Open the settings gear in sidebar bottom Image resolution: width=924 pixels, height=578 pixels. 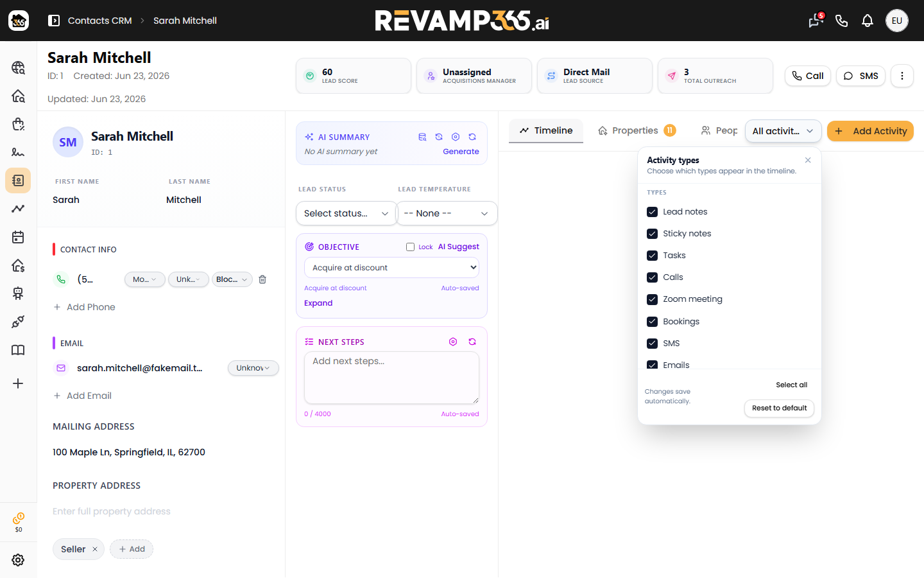[18, 560]
